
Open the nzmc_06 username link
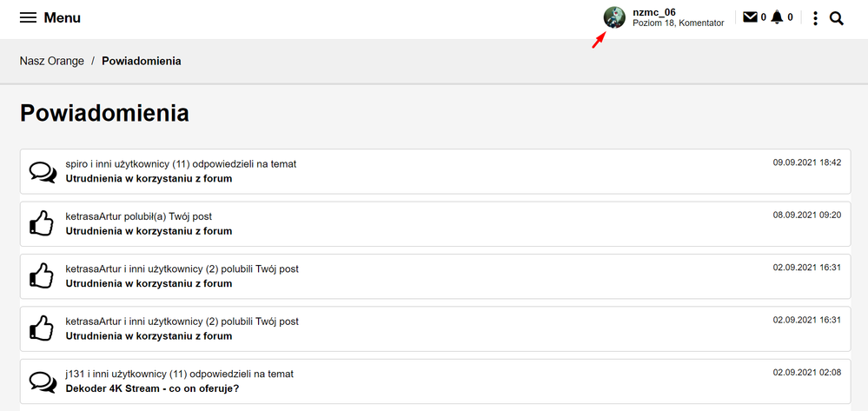click(654, 12)
